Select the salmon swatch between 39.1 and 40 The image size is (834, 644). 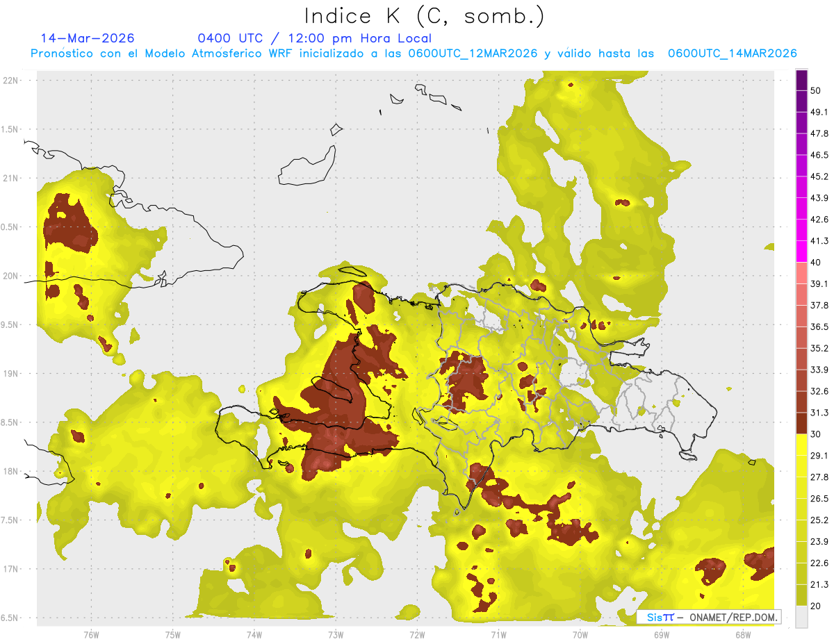(x=801, y=273)
